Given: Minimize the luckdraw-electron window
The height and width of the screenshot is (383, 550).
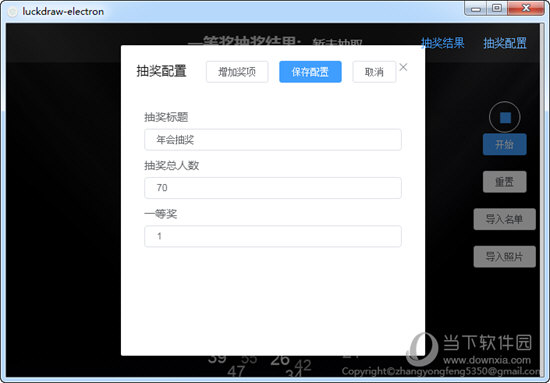Looking at the screenshot, I should tap(476, 8).
